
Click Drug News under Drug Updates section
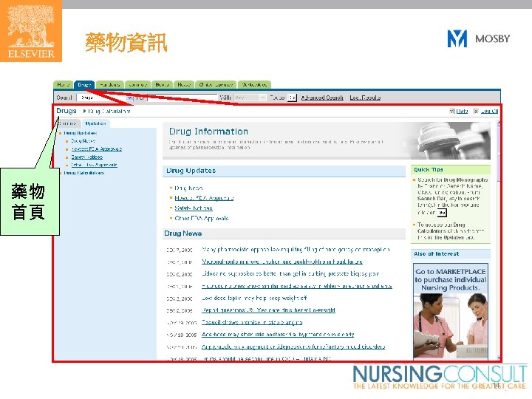(x=188, y=188)
